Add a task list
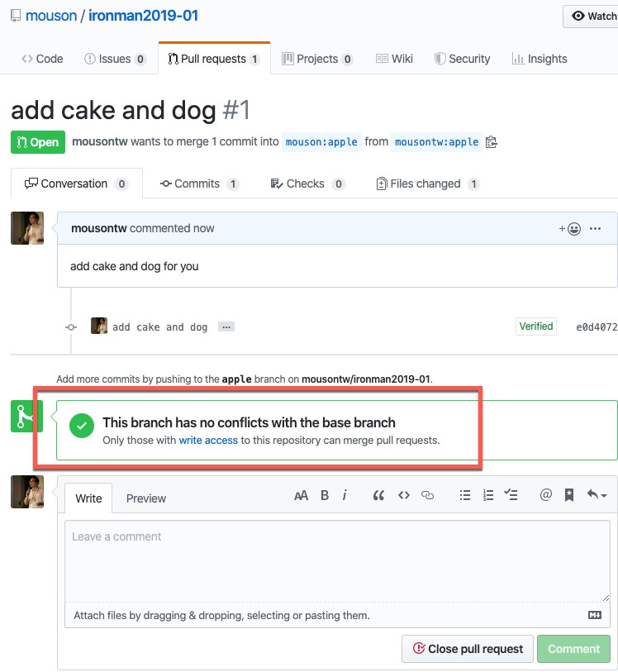The image size is (618, 672). [x=511, y=495]
